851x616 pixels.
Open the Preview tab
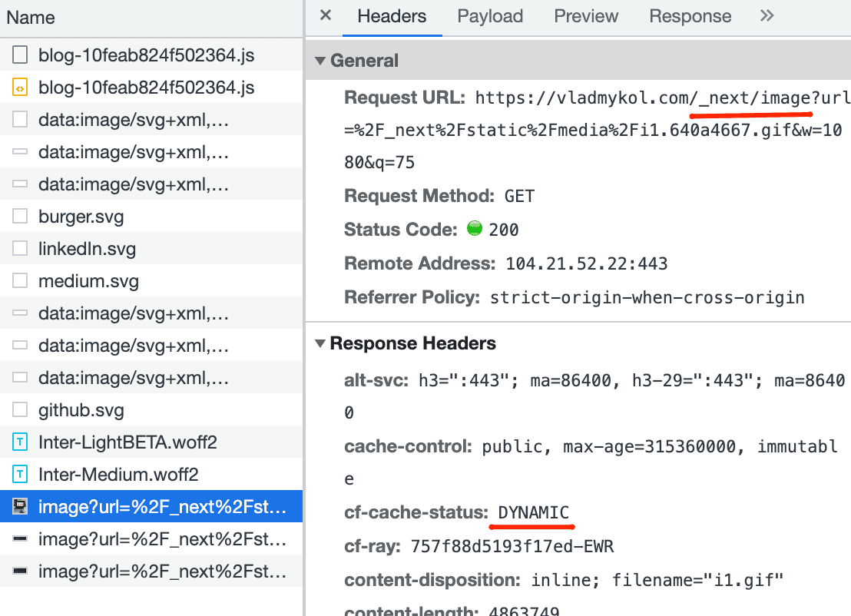tap(586, 16)
